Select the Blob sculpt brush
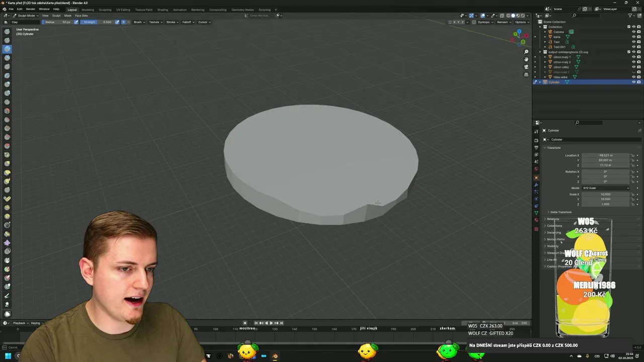This screenshot has height=362, width=644. click(7, 93)
